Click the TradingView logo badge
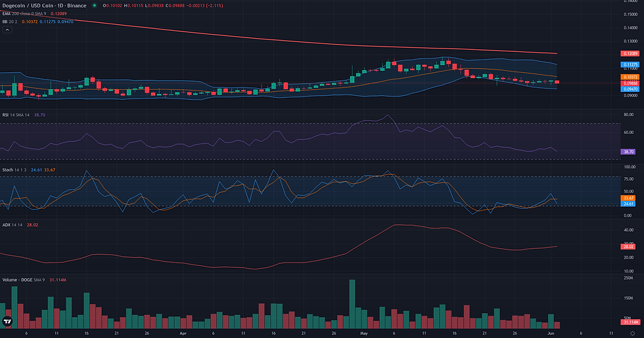 (x=7, y=321)
